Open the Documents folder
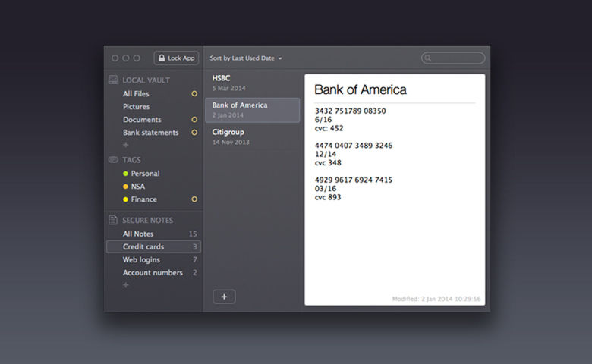Viewport: 592px width, 364px height. point(142,120)
